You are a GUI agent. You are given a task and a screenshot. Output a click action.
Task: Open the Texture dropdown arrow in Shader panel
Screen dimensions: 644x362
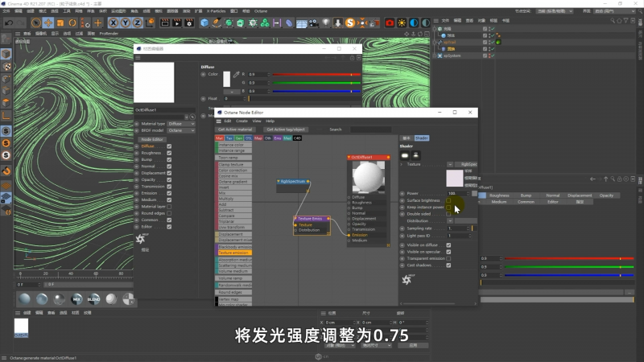pyautogui.click(x=450, y=164)
